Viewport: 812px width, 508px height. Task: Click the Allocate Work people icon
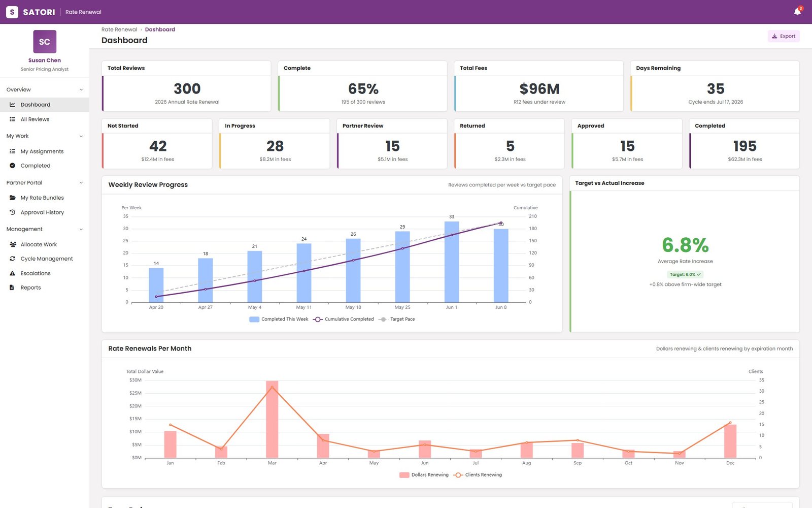[x=12, y=244]
